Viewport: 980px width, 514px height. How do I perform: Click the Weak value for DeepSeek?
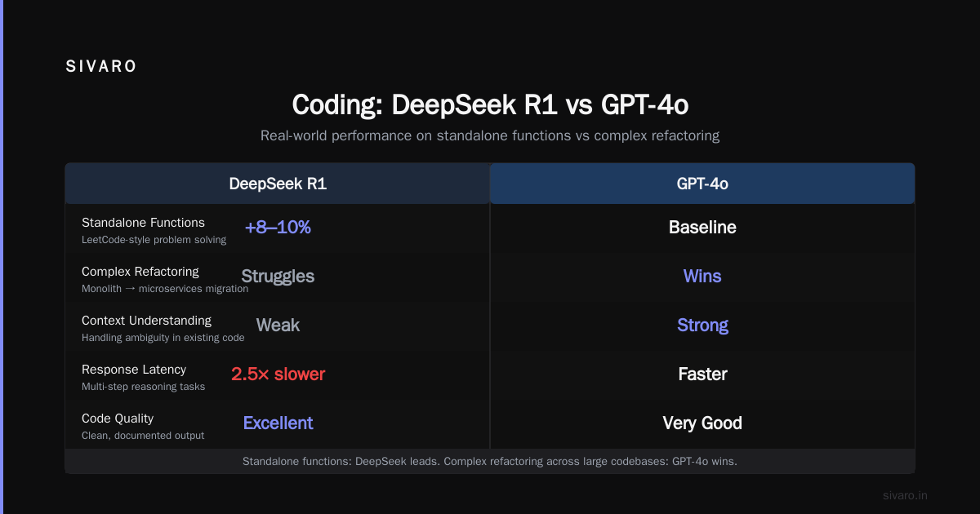coord(278,326)
